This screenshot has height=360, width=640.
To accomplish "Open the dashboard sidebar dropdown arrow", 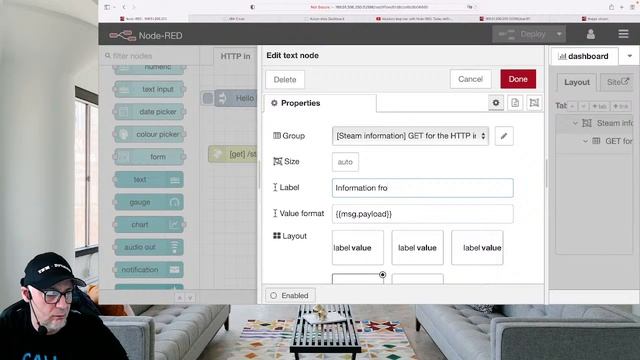I will coord(630,56).
